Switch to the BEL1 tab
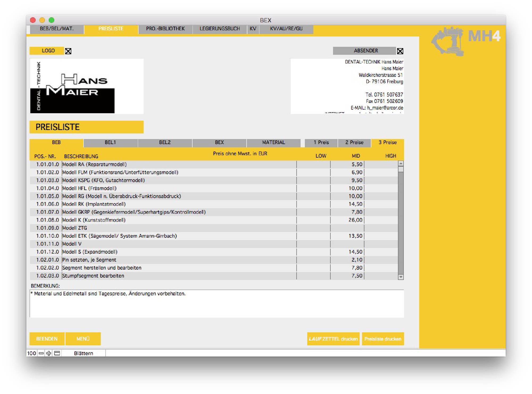 (x=110, y=142)
